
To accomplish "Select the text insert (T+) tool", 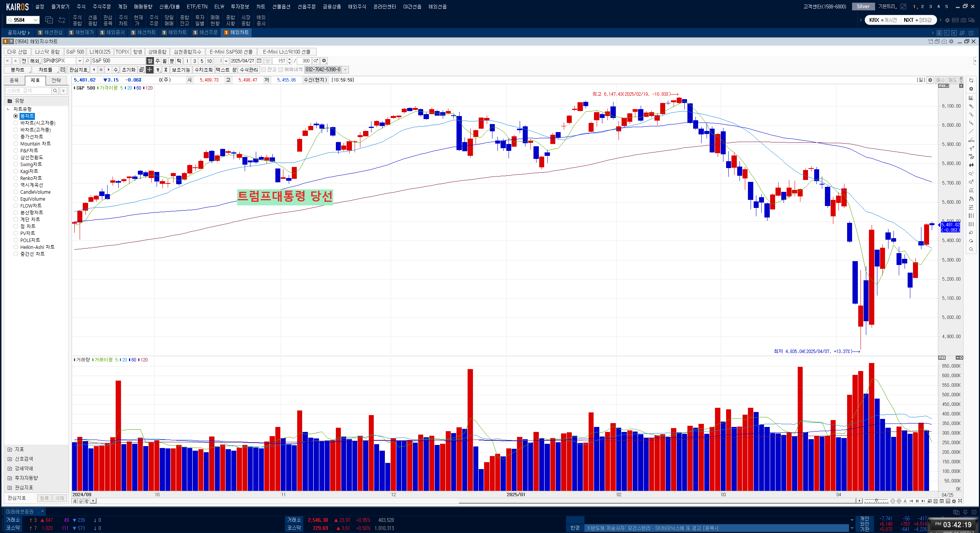I will point(971,148).
